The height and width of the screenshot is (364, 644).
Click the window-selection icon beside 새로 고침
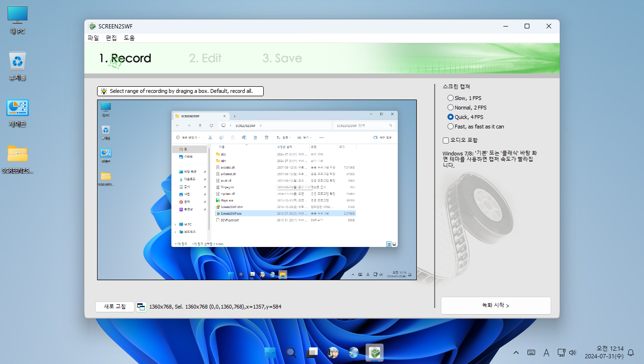tap(141, 307)
